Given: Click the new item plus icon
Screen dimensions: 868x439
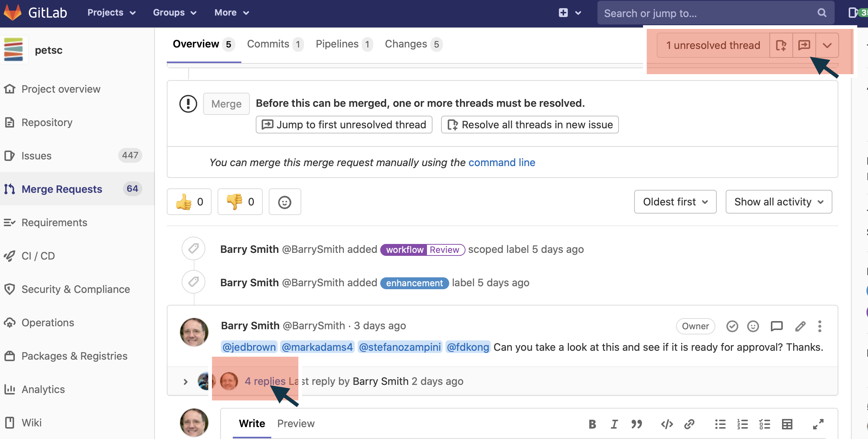Looking at the screenshot, I should click(x=563, y=13).
